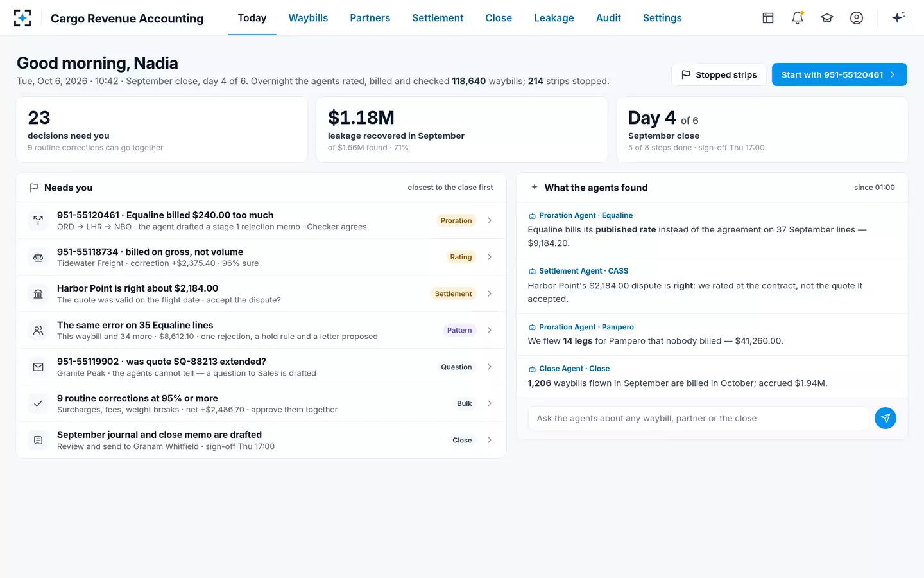Click the agent icon beside Close Agent · Close
This screenshot has width=924, height=578.
(x=532, y=369)
